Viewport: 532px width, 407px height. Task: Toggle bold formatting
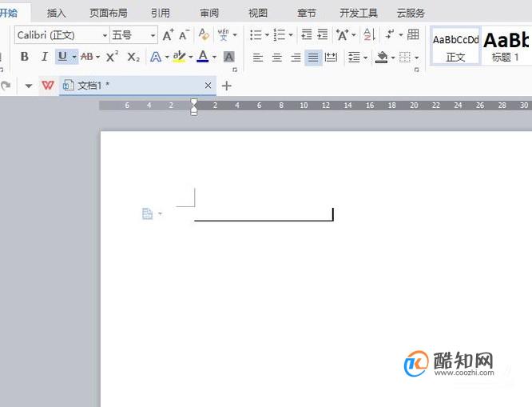[25, 57]
